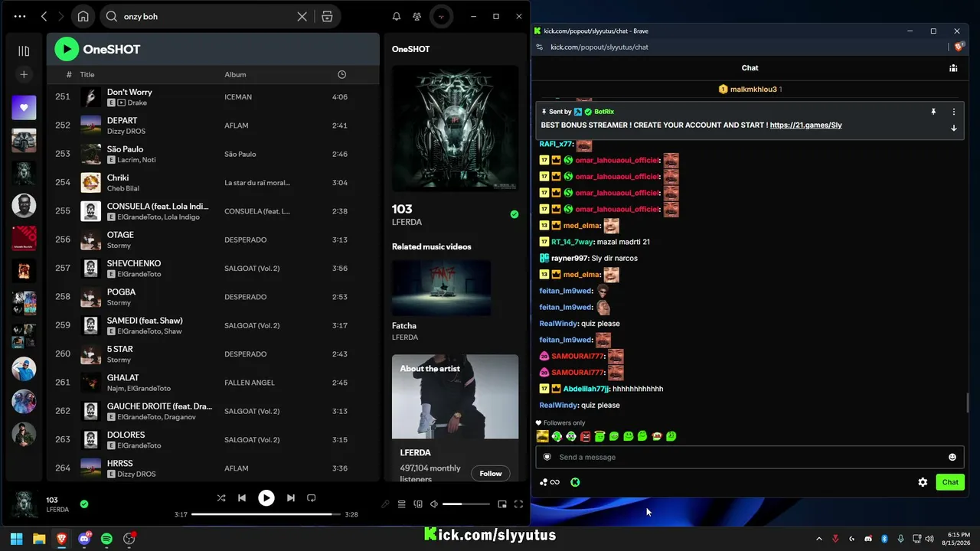Open the Browse icon in search bar
The image size is (980, 551).
click(x=327, y=16)
